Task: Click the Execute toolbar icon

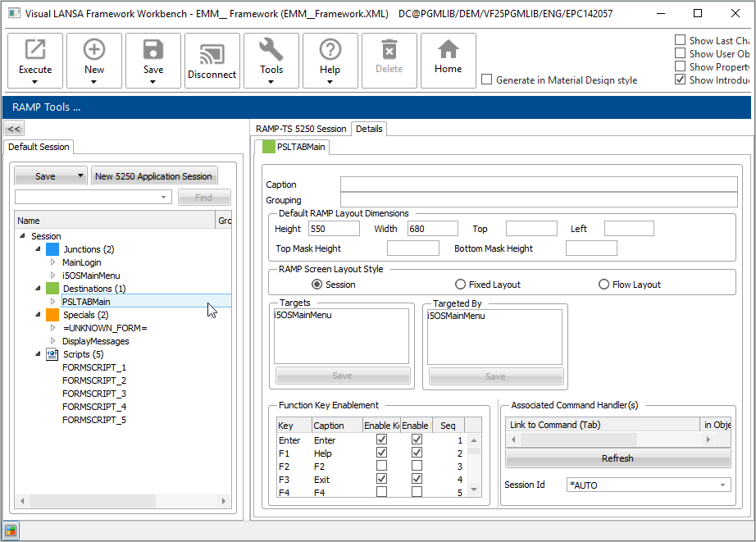Action: tap(35, 51)
